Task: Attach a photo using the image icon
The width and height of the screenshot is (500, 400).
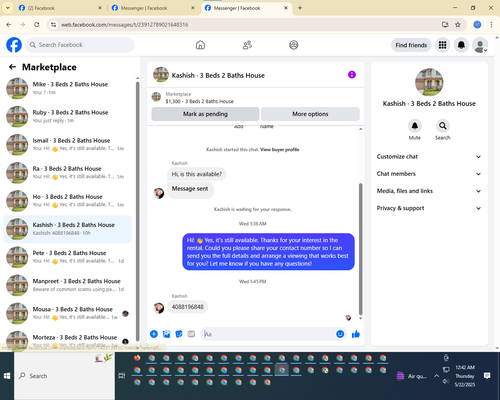Action: click(x=166, y=334)
